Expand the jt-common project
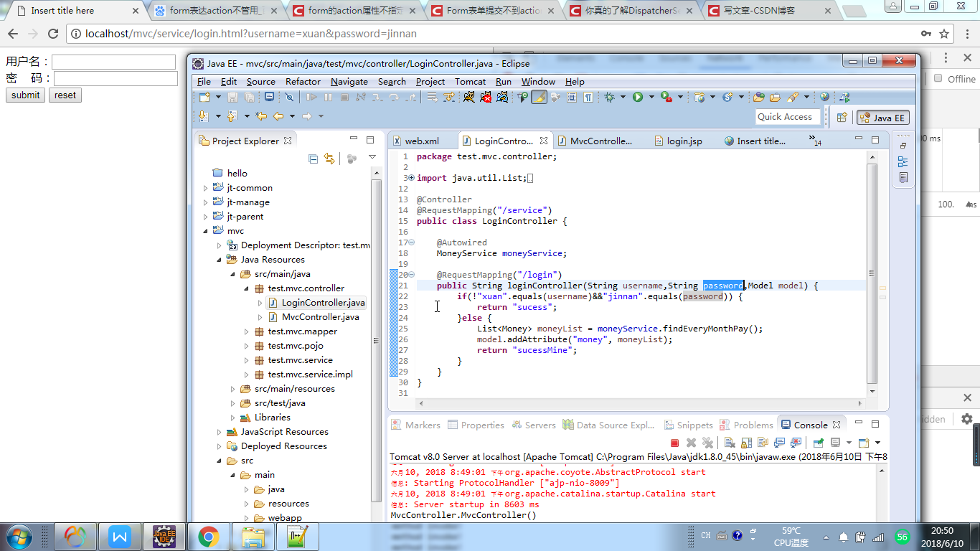 [x=206, y=188]
